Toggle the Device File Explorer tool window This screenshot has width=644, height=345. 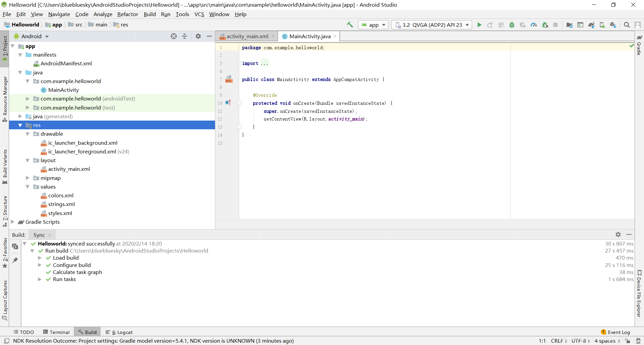tap(639, 293)
